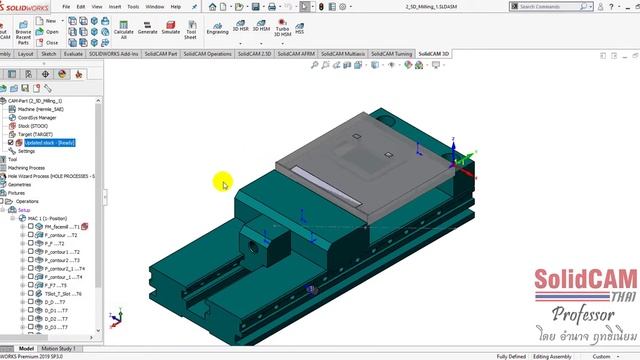This screenshot has width=640, height=360.
Task: Open Browse Recent Parts
Action: tap(23, 32)
